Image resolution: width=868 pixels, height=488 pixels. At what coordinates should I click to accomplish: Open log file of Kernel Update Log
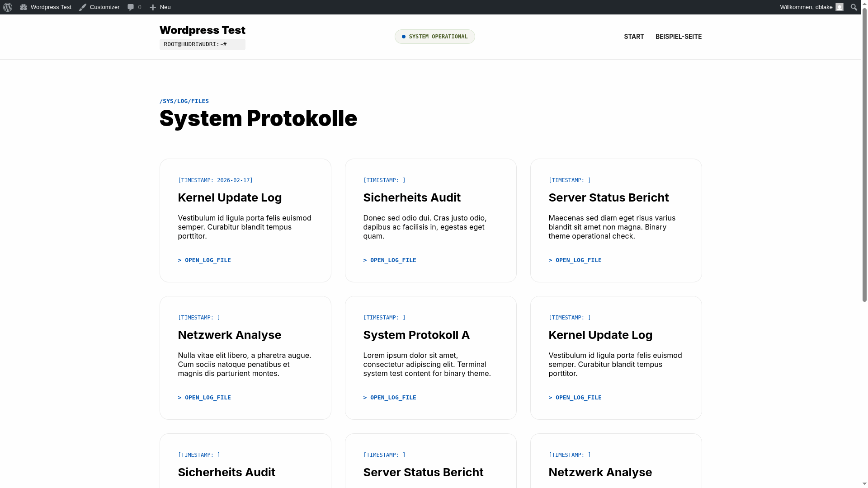(204, 260)
